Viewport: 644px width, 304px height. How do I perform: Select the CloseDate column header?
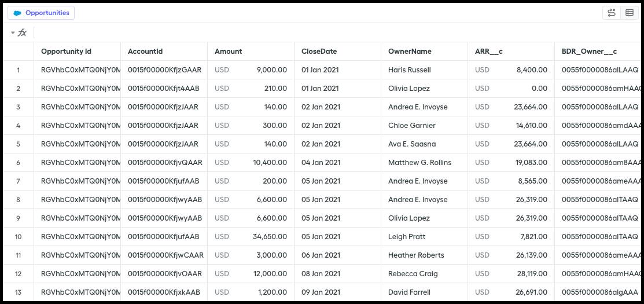337,52
